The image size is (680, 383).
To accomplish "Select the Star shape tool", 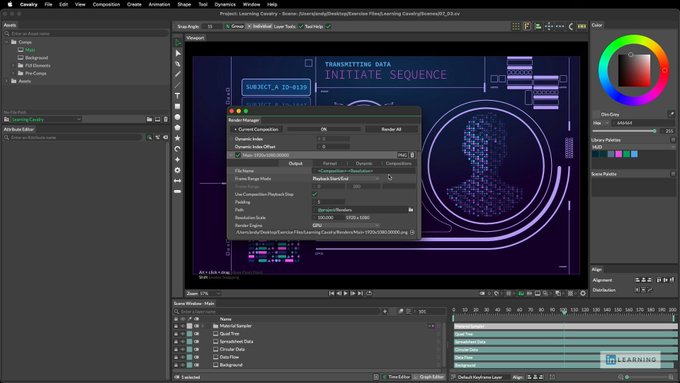I will (x=177, y=138).
